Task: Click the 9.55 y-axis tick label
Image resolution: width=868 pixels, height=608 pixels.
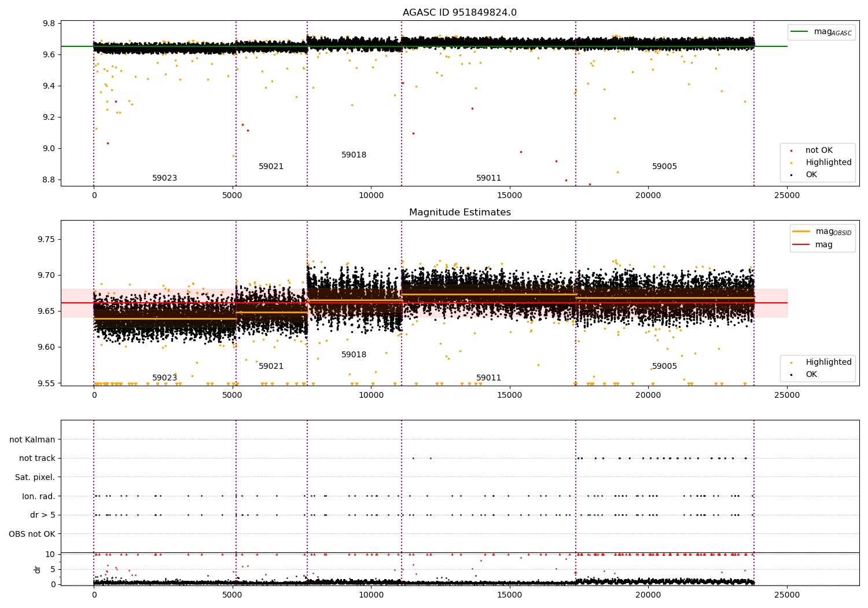Action: pos(47,383)
